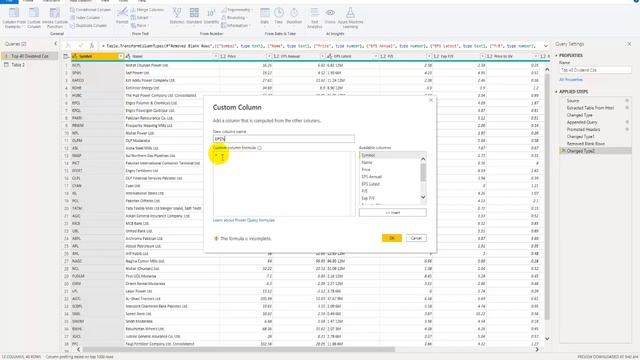The height and width of the screenshot is (360, 640).
Task: Click Invoke Custom Function ribbon icon
Action: click(55, 17)
